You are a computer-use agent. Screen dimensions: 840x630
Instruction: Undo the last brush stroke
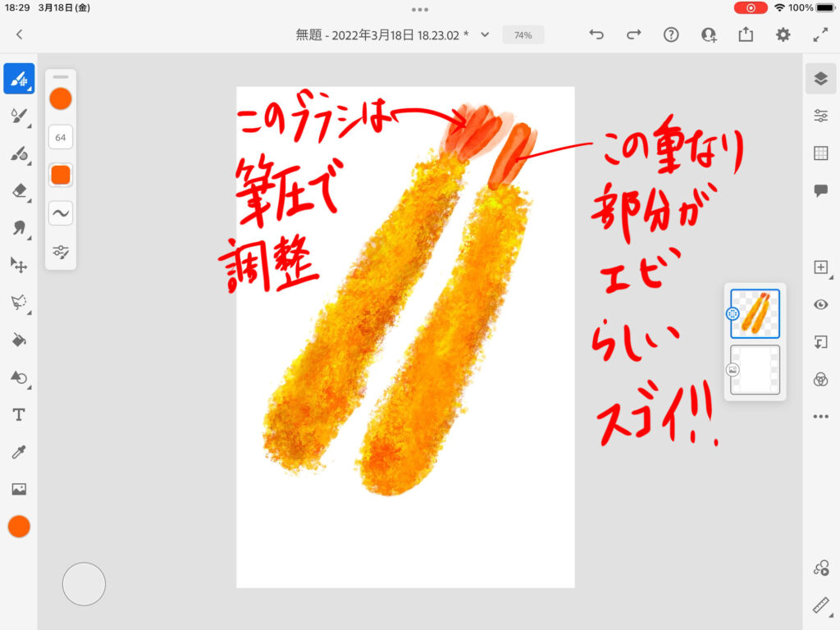click(597, 34)
